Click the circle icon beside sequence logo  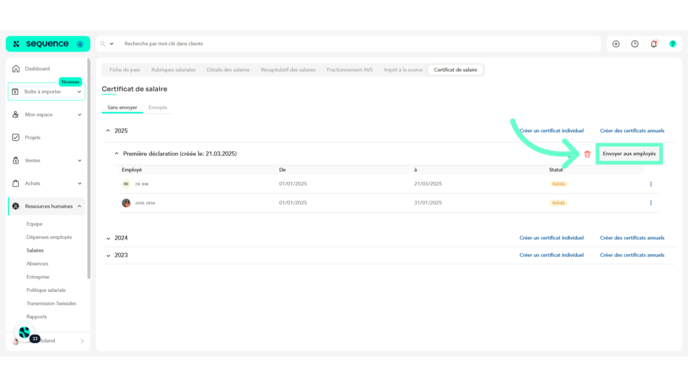pyautogui.click(x=80, y=44)
